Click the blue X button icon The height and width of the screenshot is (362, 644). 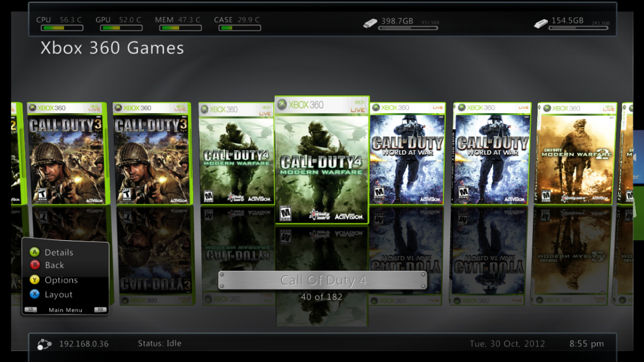click(34, 294)
